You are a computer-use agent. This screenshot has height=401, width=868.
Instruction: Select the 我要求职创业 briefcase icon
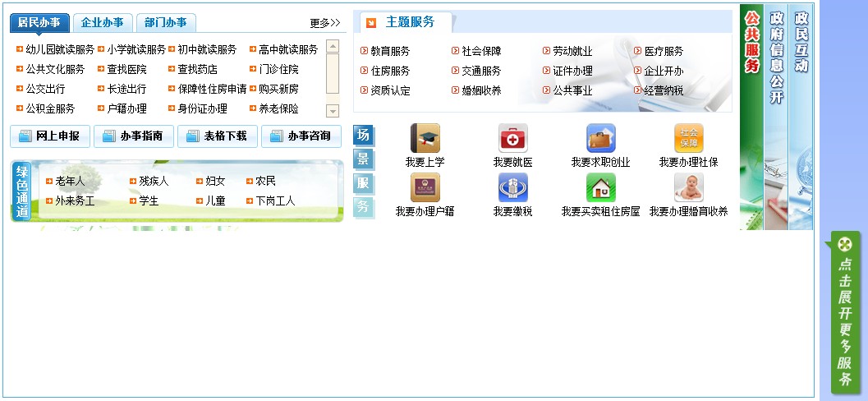600,138
